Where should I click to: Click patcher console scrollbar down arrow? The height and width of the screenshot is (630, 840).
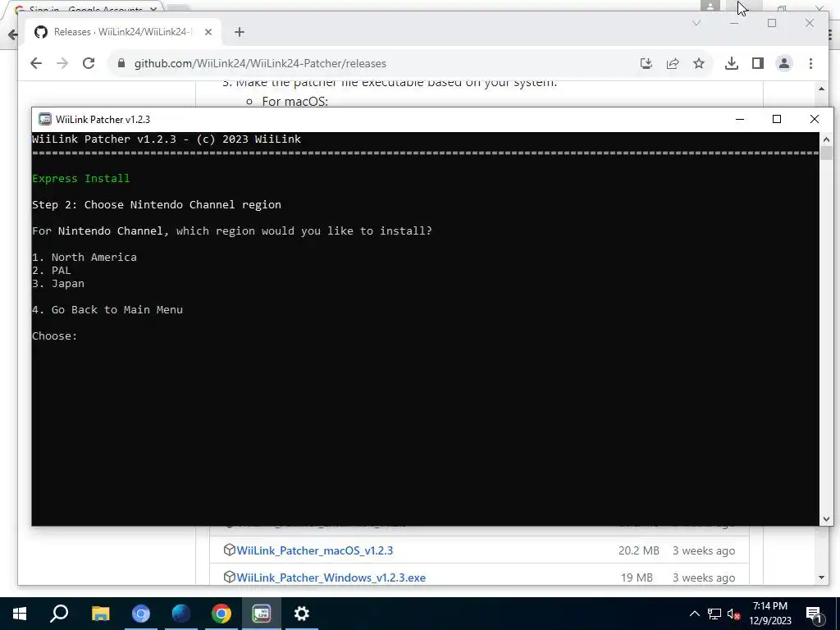pyautogui.click(x=826, y=518)
